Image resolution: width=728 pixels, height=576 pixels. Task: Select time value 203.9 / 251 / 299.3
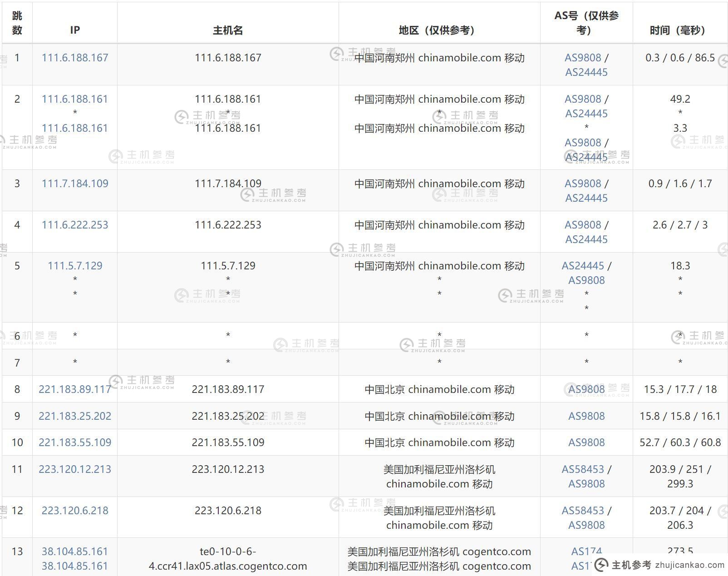coord(680,477)
